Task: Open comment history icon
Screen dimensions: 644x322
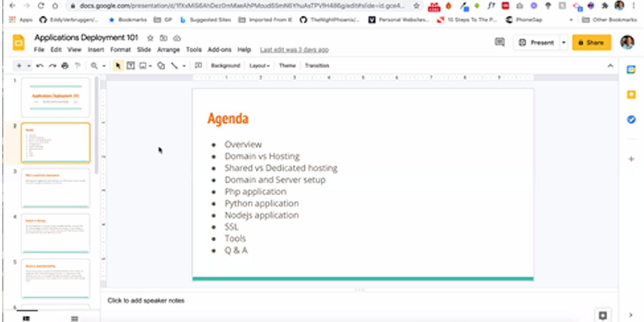Action: 499,42
